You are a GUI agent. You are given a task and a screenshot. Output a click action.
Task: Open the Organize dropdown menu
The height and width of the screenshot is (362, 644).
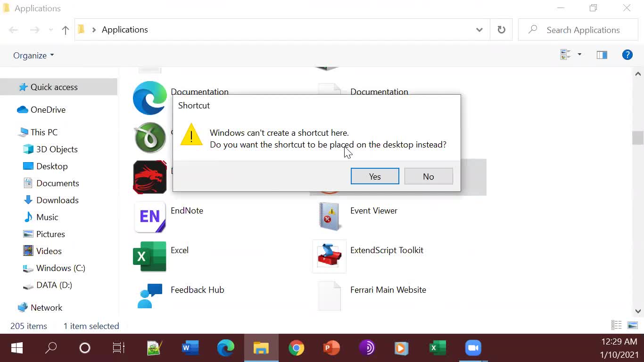point(33,55)
